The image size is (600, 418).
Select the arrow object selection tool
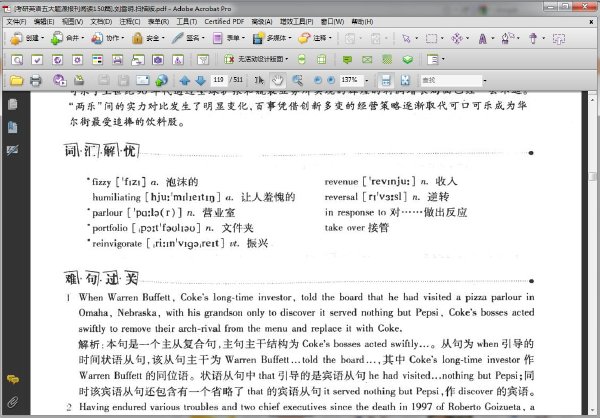pyautogui.click(x=406, y=38)
